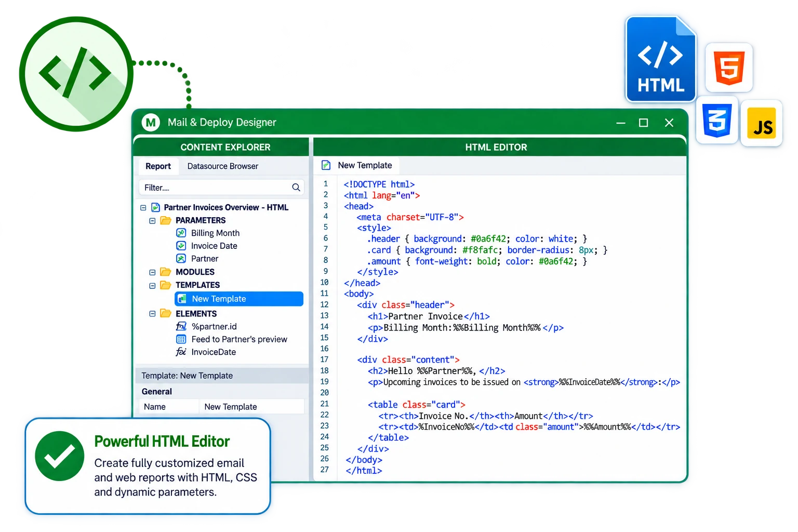Click the Mail & Deploy M logo

151,123
